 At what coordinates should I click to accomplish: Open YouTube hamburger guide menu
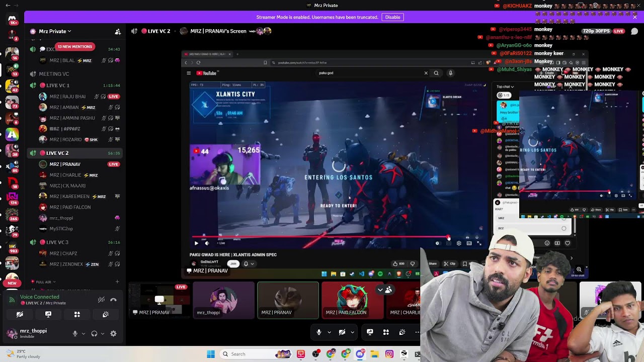click(x=189, y=73)
